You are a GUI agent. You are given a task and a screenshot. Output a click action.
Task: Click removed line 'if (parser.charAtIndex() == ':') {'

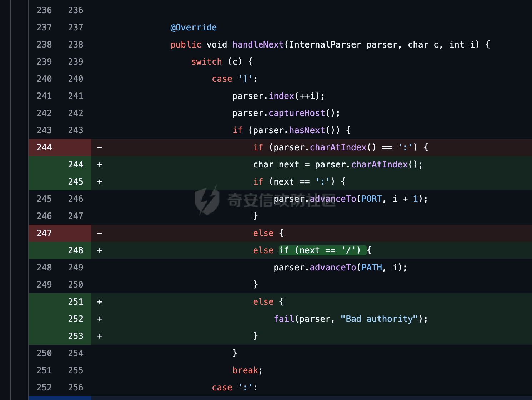point(341,147)
